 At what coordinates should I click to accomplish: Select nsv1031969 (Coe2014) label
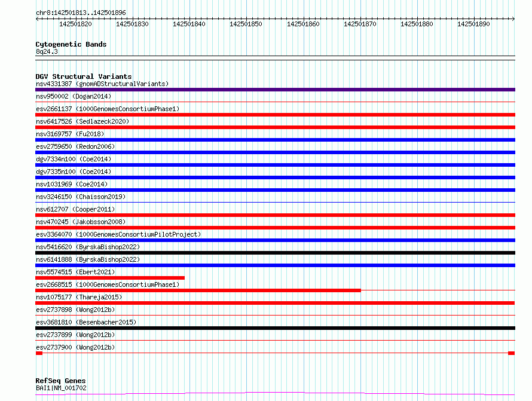tap(72, 184)
